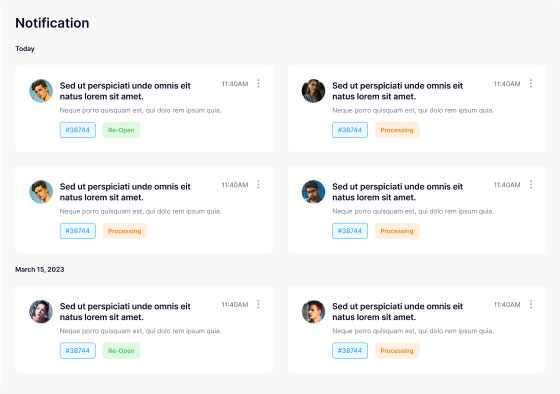The height and width of the screenshot is (394, 560).
Task: Open options menu on March 15 left card
Action: point(259,304)
